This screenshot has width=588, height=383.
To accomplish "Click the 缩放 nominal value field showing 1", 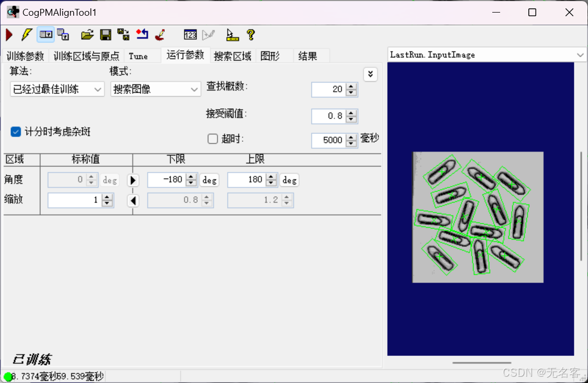I will click(75, 200).
